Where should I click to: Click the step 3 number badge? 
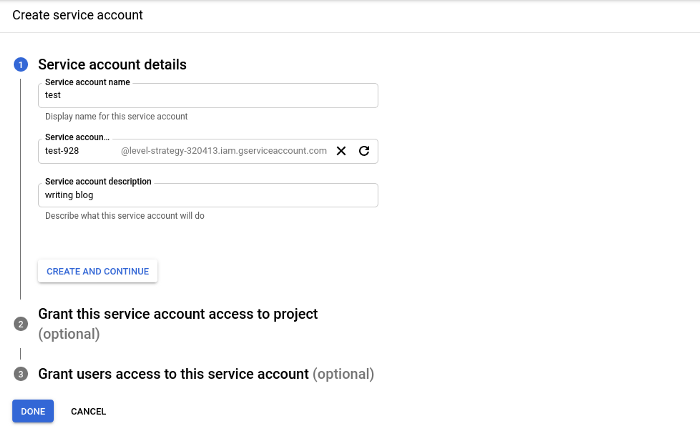coord(20,374)
